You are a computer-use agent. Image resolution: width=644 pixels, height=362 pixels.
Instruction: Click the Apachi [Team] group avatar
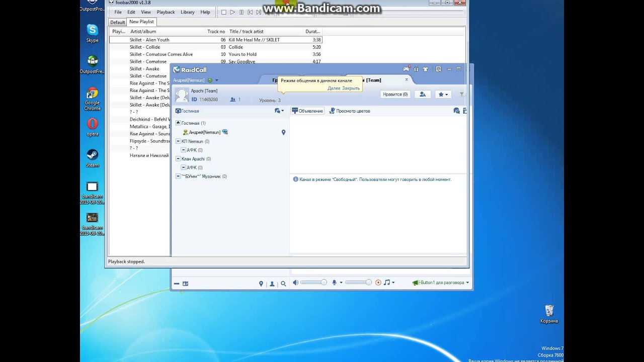coord(182,95)
